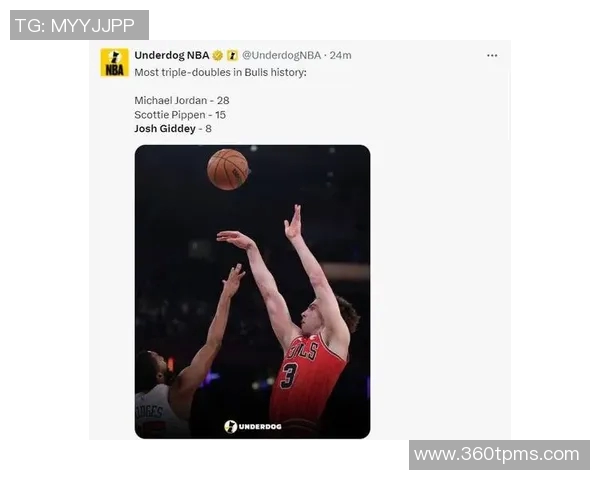Open the tweet's three-dot more menu
The image size is (600, 480).
[x=492, y=56]
